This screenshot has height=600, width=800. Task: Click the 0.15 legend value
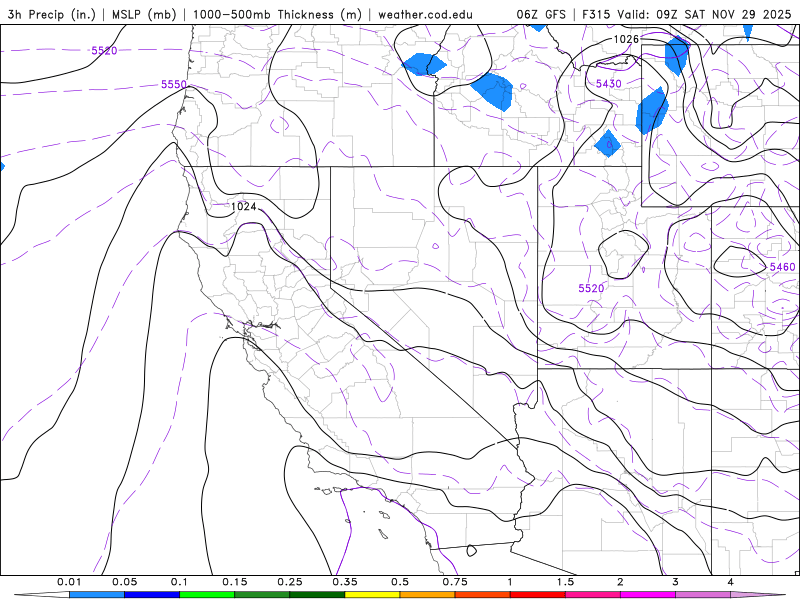[235, 582]
